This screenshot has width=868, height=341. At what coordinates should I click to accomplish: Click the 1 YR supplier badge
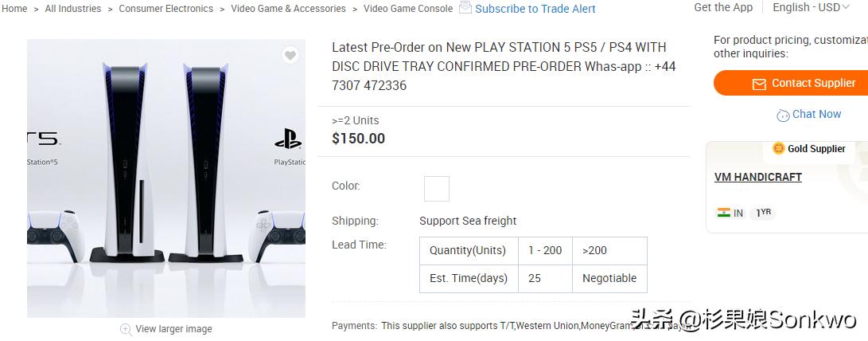762,213
